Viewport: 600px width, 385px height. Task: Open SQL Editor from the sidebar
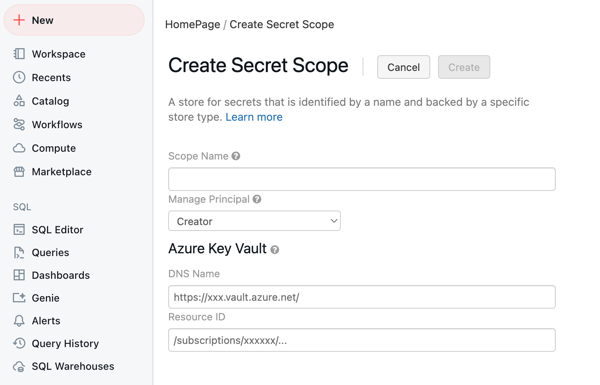click(57, 230)
